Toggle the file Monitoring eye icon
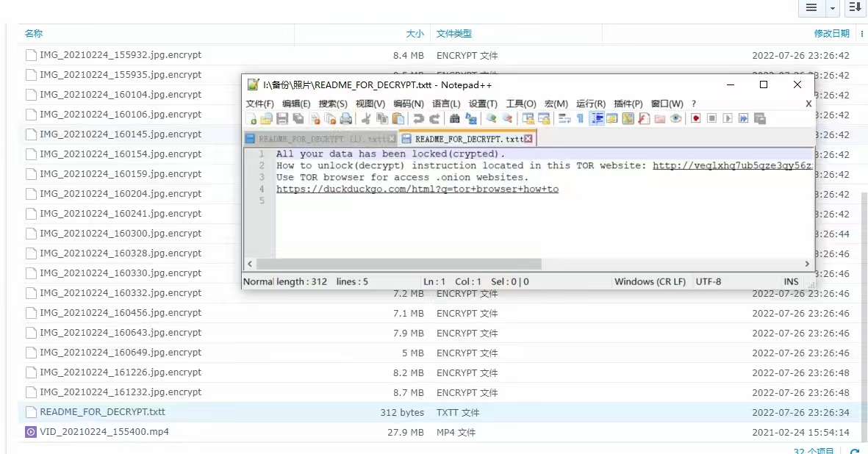Image resolution: width=868 pixels, height=454 pixels. point(675,118)
